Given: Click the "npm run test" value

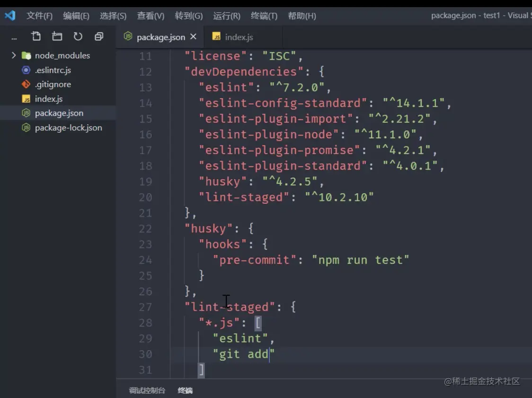Looking at the screenshot, I should (360, 260).
